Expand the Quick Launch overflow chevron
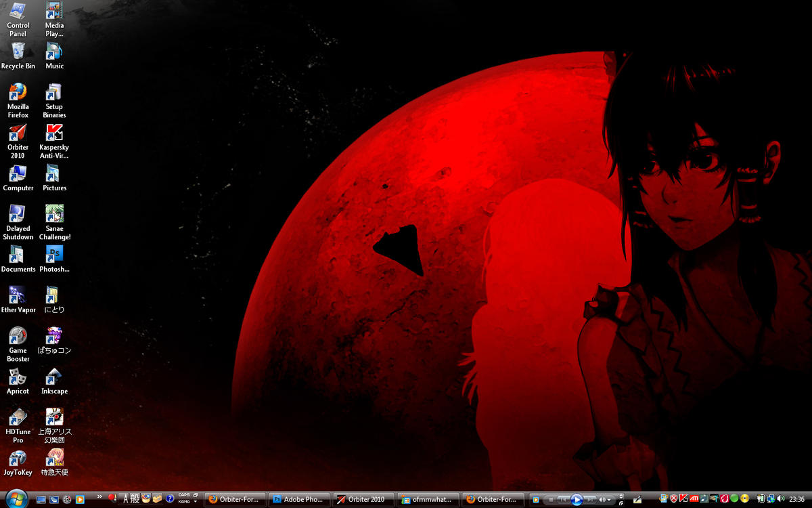The image size is (812, 508). point(99,496)
